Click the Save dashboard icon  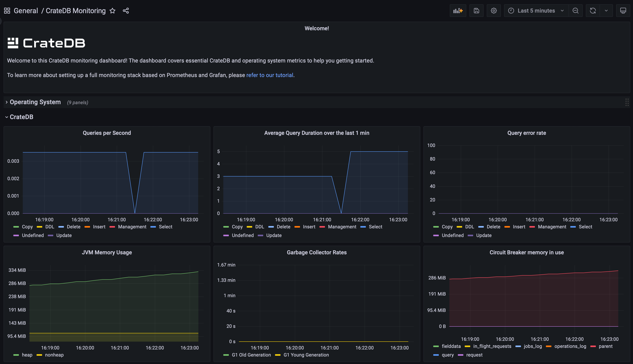[x=476, y=11]
